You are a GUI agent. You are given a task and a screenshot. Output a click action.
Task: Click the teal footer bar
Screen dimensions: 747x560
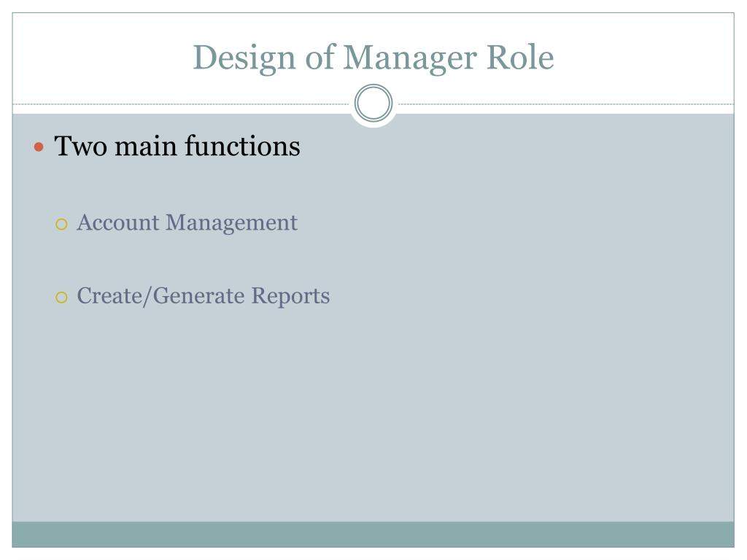click(373, 534)
